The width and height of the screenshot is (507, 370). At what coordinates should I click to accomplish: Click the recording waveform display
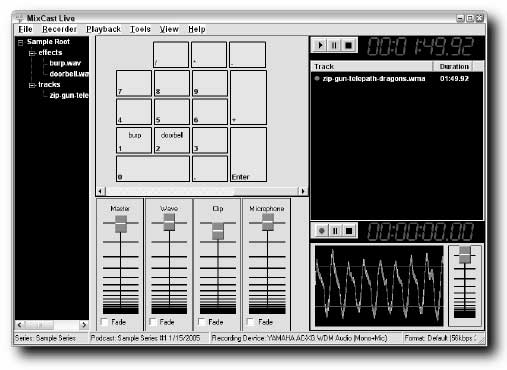click(379, 286)
